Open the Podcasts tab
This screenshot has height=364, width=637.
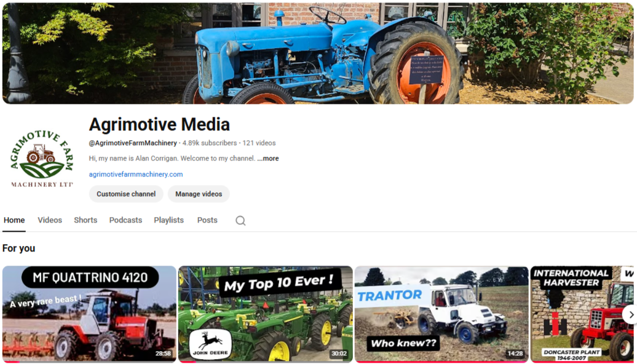[125, 220]
